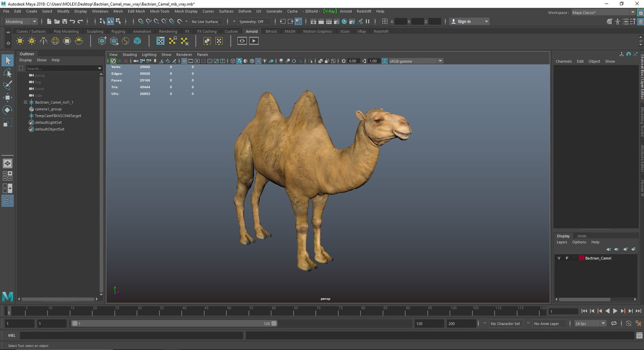This screenshot has height=350, width=644.
Task: Click Bactrian_Camel layer red color swatch
Action: 581,258
